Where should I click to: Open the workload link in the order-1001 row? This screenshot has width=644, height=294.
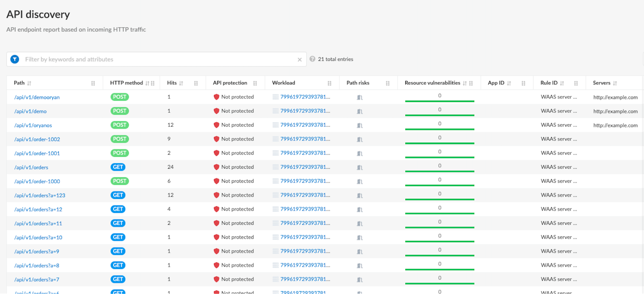(305, 153)
